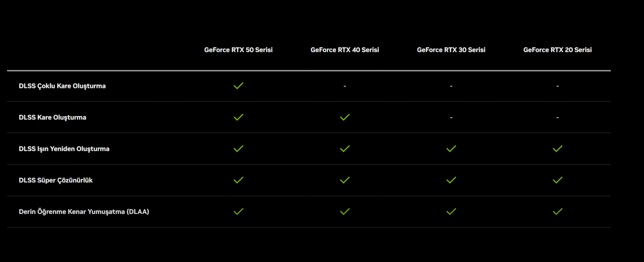Viewport: 644px width, 262px height.
Task: Click RTX 40 Süper Çözünürlük checkmark
Action: 345,180
